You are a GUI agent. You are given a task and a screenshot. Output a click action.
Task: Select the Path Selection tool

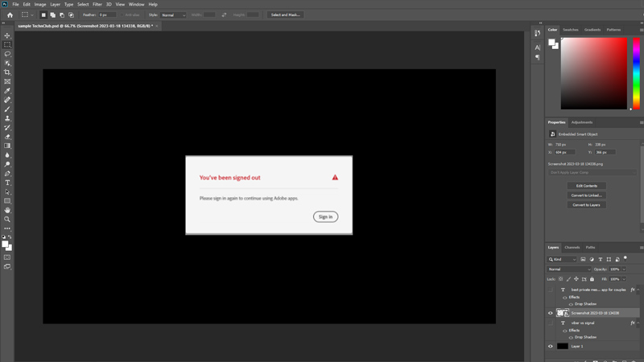pos(7,191)
